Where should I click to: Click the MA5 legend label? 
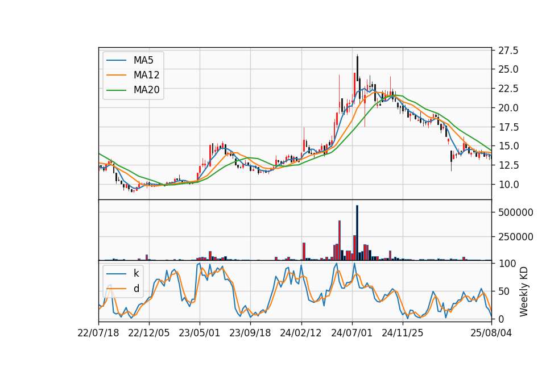point(143,60)
